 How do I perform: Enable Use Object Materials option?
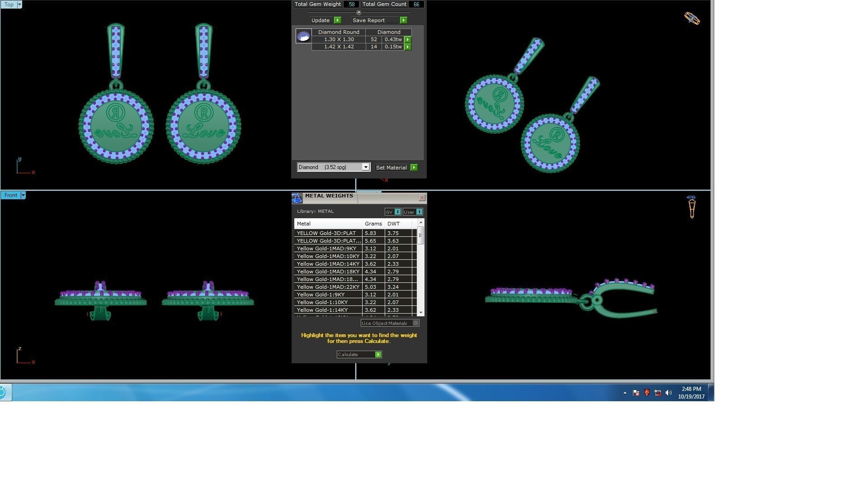(415, 323)
